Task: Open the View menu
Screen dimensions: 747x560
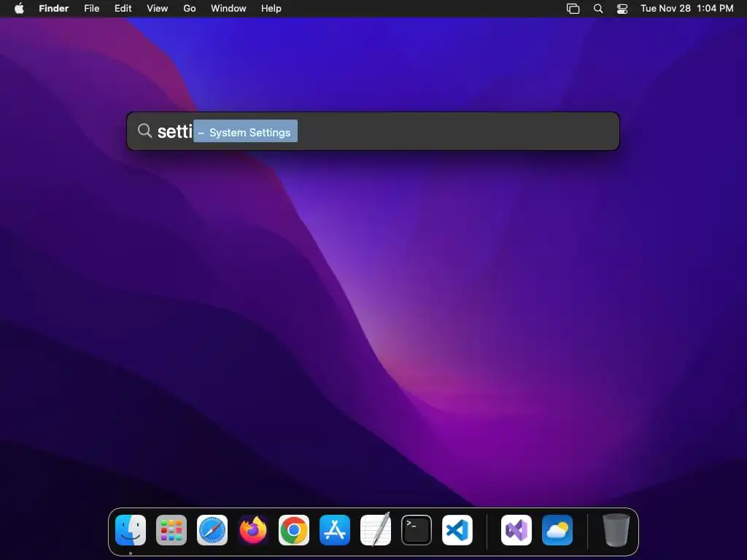Action: 158,9
